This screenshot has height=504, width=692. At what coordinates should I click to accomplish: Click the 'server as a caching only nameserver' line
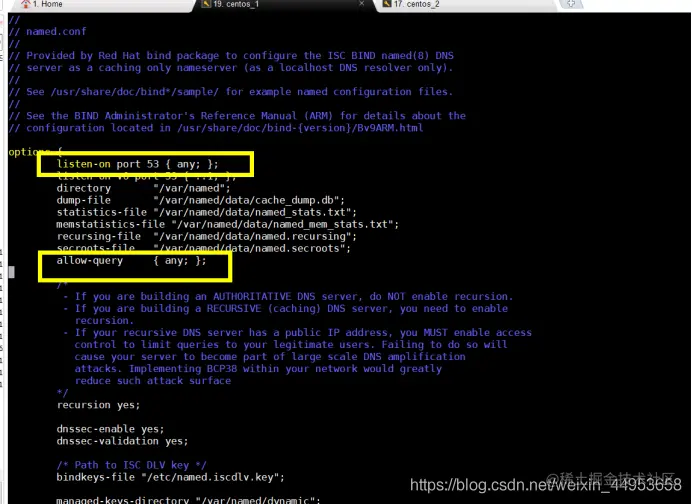tap(231, 68)
